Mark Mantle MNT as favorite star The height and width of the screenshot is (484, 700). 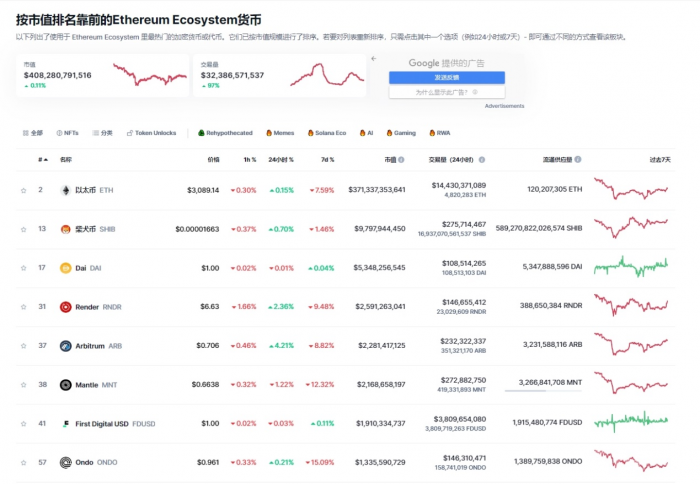(24, 385)
